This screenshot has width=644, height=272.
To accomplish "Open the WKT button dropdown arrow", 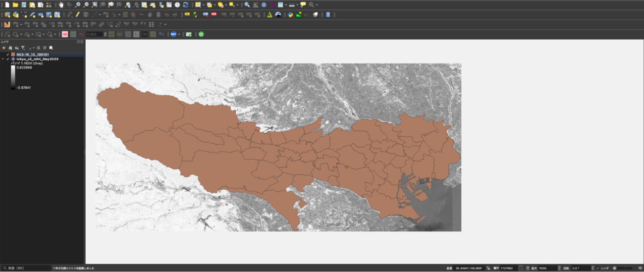I will 179,34.
